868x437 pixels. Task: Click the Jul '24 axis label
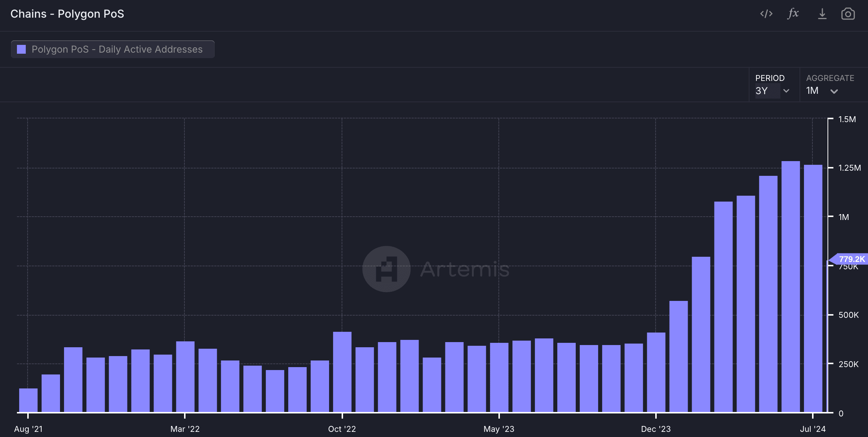point(813,429)
